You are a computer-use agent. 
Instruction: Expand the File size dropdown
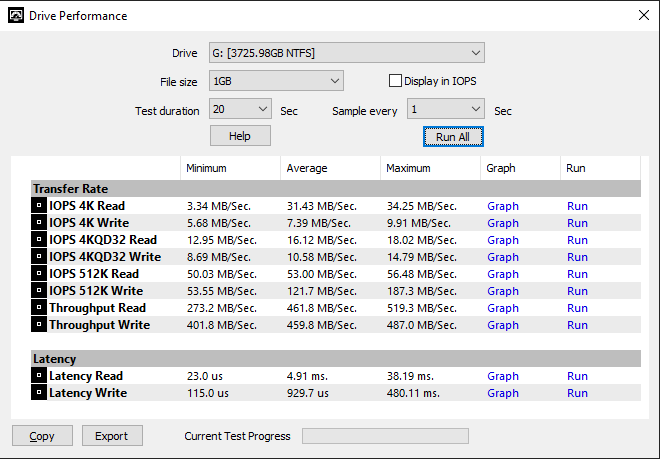[276, 81]
